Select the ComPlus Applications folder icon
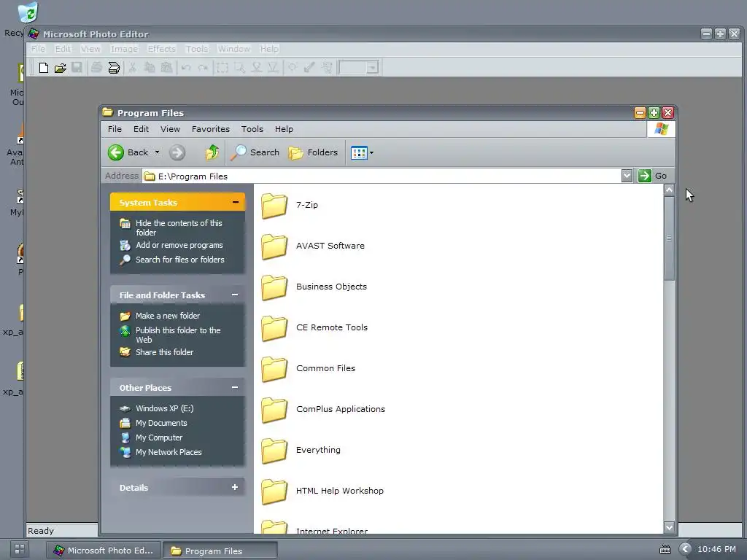Viewport: 747px width, 560px height. pyautogui.click(x=274, y=410)
